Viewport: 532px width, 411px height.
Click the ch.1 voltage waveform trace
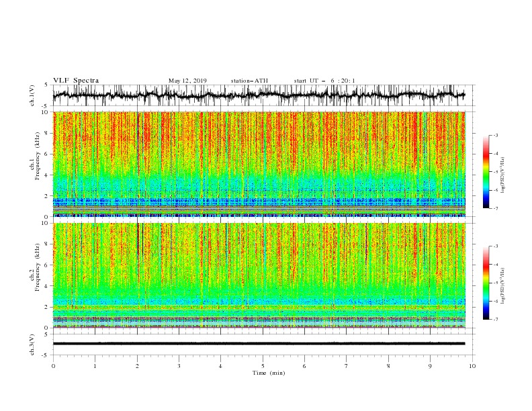(x=259, y=95)
